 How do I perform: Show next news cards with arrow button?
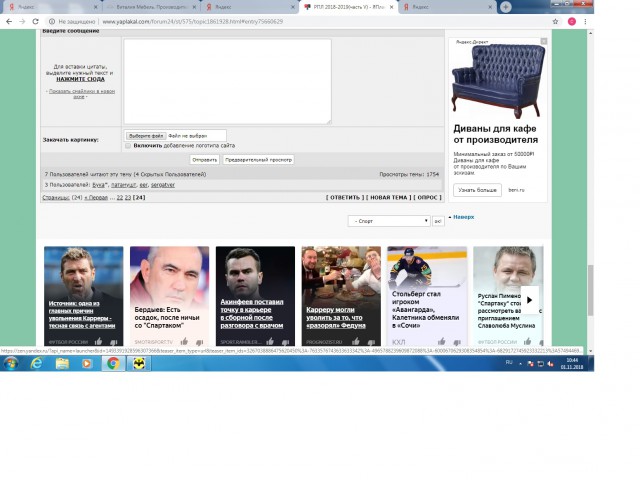[529, 300]
